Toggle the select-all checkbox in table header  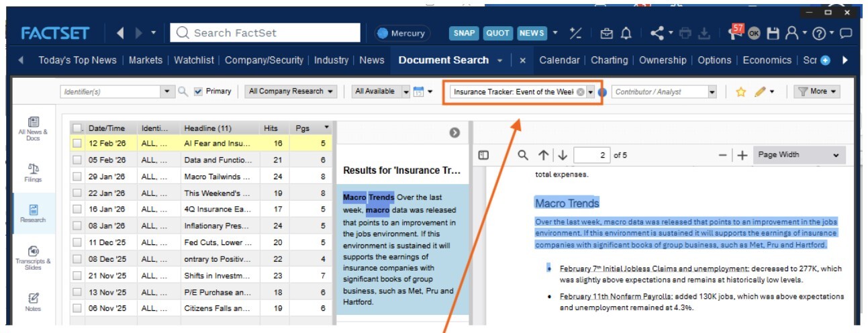77,128
